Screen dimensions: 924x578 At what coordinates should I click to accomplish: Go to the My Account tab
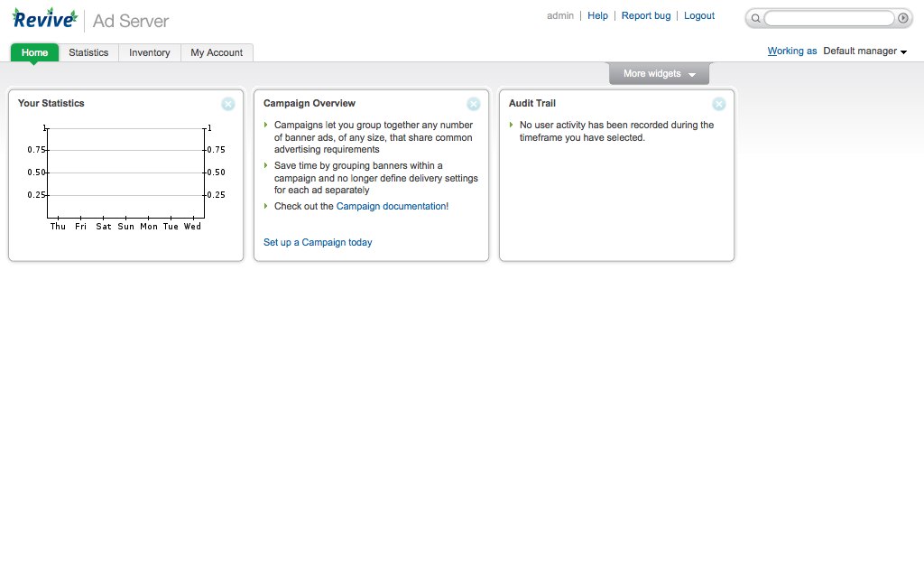[x=217, y=52]
